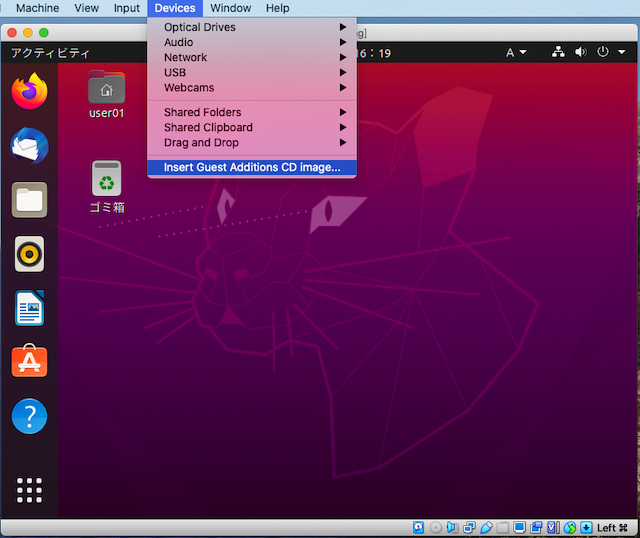Click the Ubuntu power icon
This screenshot has width=640, height=538.
(602, 52)
